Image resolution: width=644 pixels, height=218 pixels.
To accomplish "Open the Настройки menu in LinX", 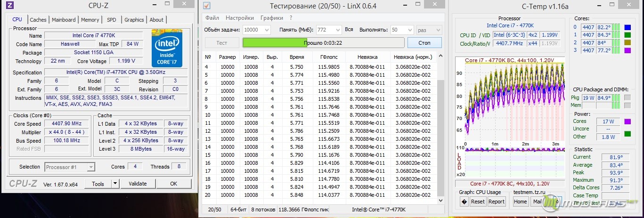I will pyautogui.click(x=239, y=18).
